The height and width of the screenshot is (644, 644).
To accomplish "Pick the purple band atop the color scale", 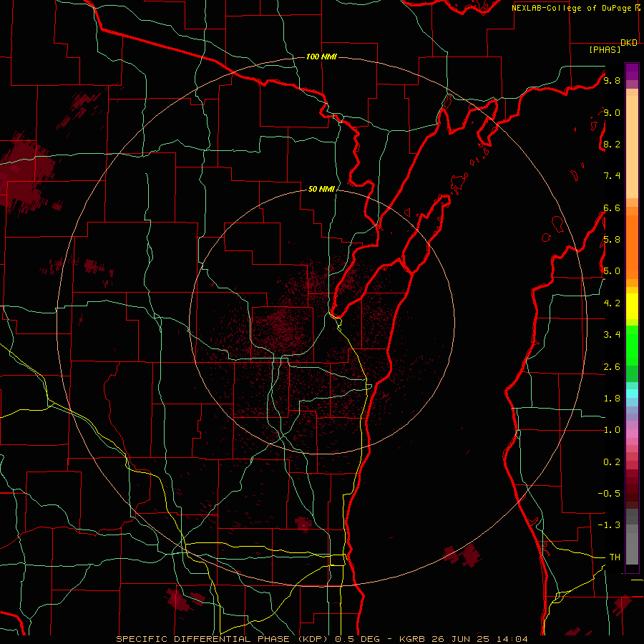I will (632, 72).
